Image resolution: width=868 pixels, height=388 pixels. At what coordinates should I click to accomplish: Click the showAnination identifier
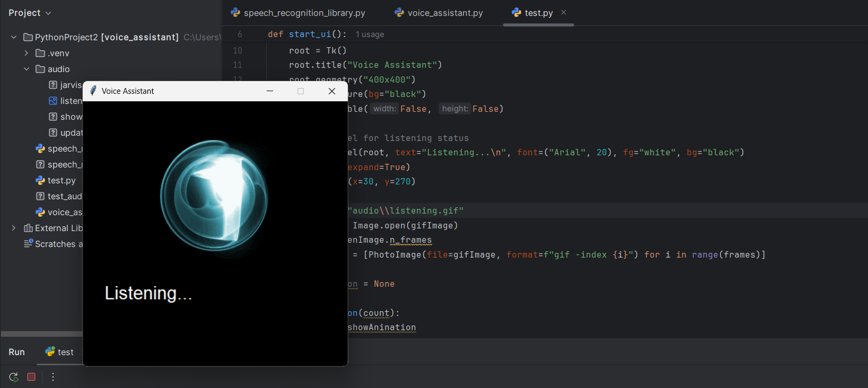point(382,328)
